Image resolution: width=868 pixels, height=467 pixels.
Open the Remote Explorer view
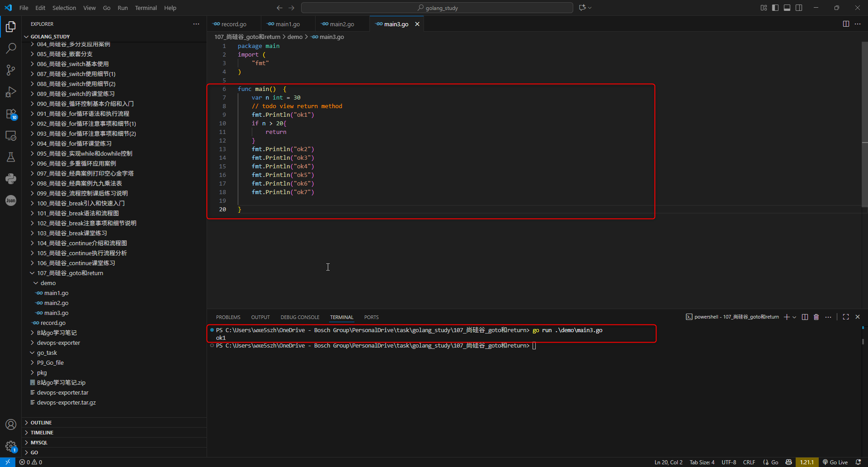pyautogui.click(x=11, y=135)
